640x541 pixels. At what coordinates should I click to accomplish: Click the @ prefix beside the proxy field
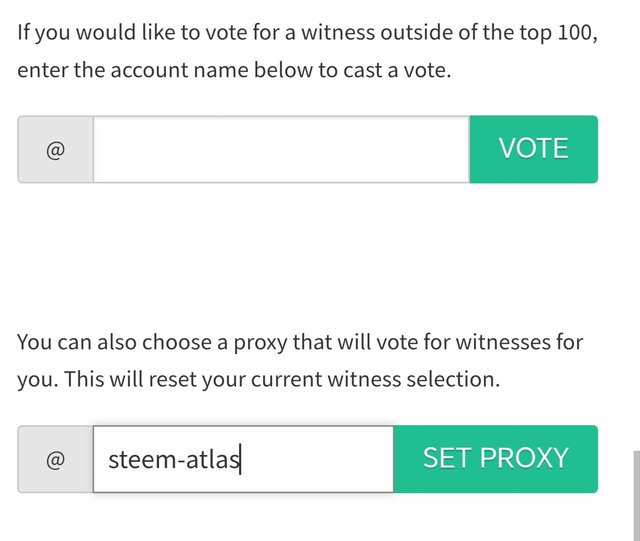(56, 460)
